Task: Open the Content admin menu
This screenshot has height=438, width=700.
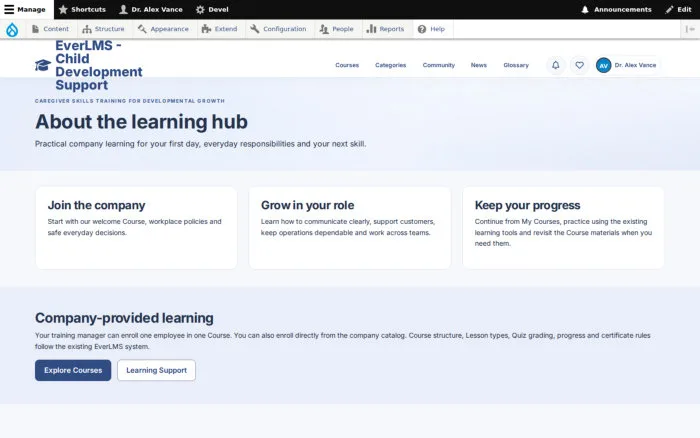Action: [x=50, y=29]
